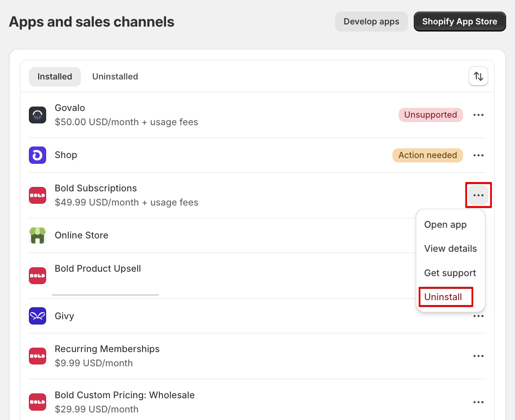Open the Shop app name
The width and height of the screenshot is (515, 420).
point(66,155)
